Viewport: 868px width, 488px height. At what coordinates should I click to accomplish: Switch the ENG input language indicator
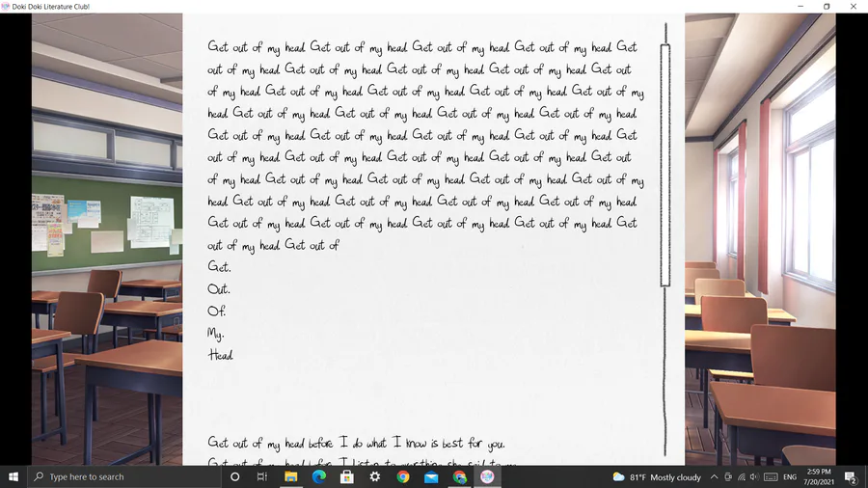[x=790, y=477]
